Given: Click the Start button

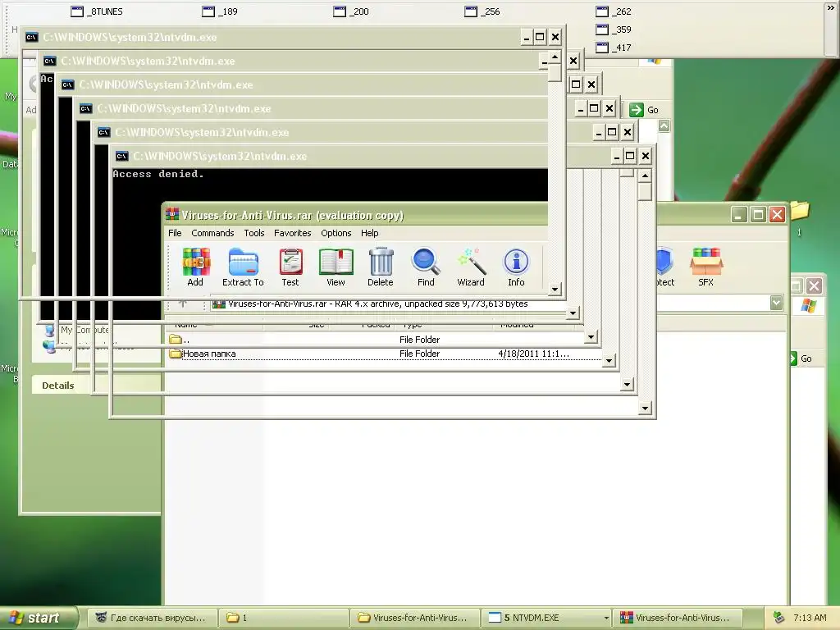Looking at the screenshot, I should point(38,618).
